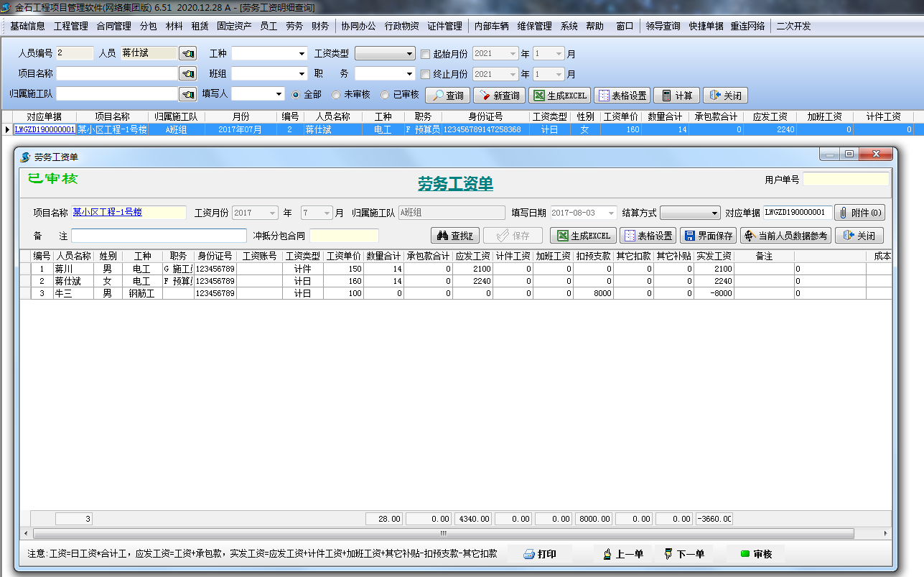Click inside the 备注 remarks input field

[158, 236]
